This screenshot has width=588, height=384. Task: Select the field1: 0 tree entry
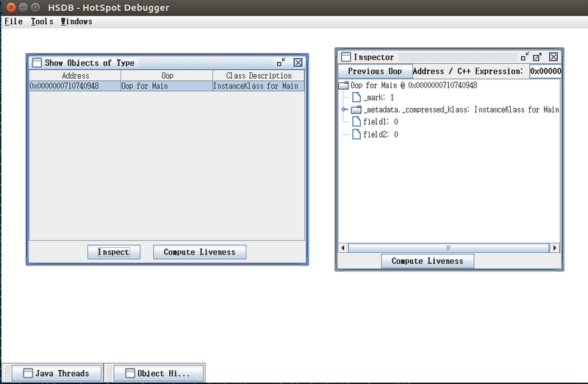pos(381,121)
